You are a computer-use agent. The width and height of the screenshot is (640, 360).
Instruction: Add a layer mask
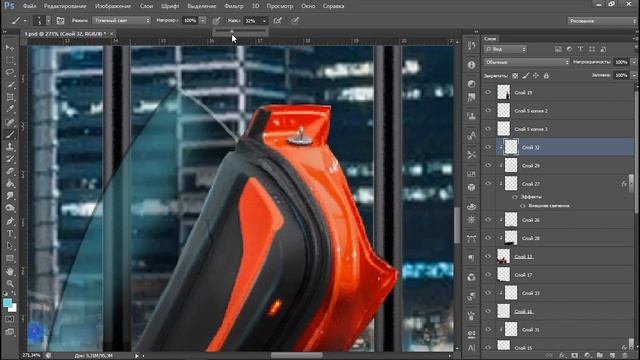[x=575, y=356]
